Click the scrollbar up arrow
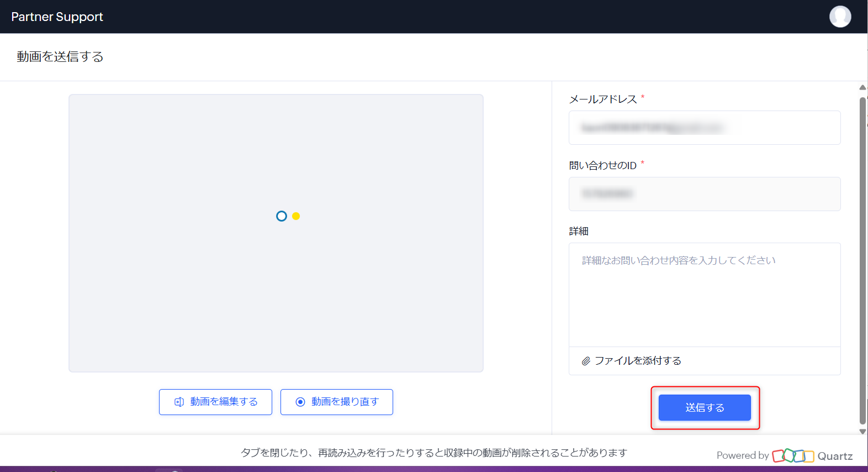The width and height of the screenshot is (868, 472). pyautogui.click(x=862, y=87)
